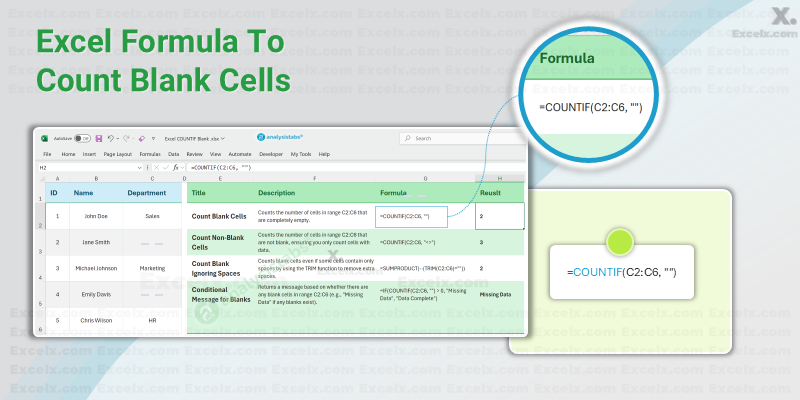Click the Sales department cell

tap(152, 216)
